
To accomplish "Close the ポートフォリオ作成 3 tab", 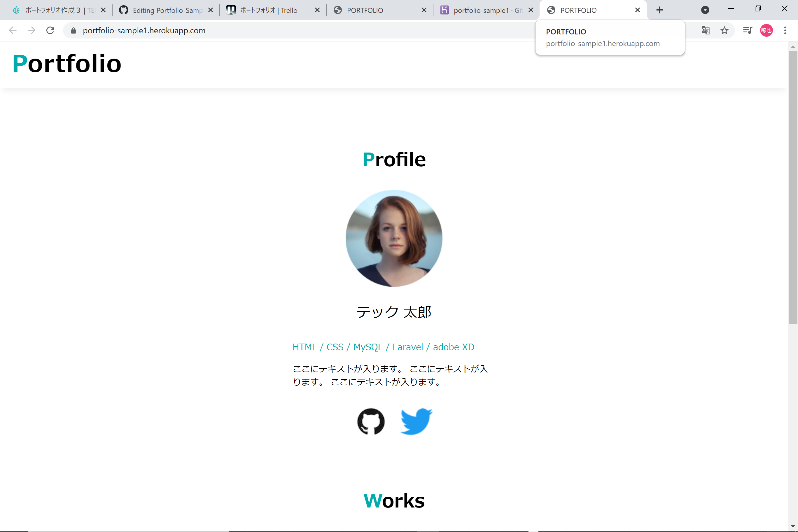I will tap(104, 10).
